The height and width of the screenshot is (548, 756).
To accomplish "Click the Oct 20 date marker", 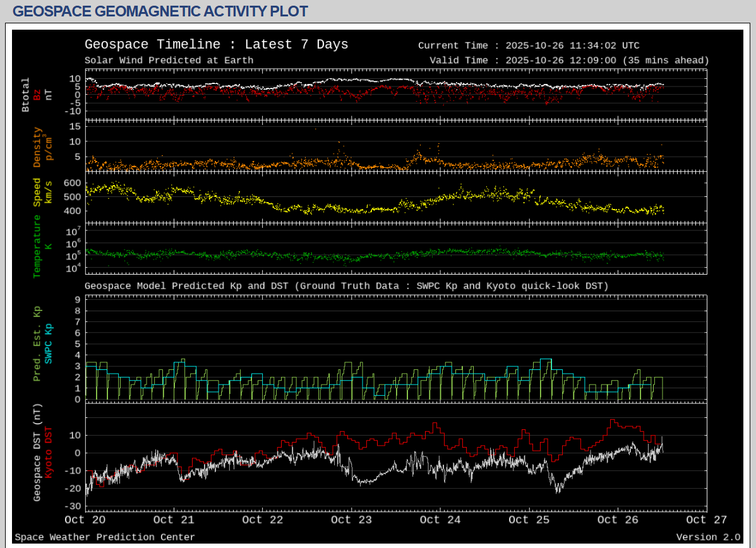I will coord(85,520).
